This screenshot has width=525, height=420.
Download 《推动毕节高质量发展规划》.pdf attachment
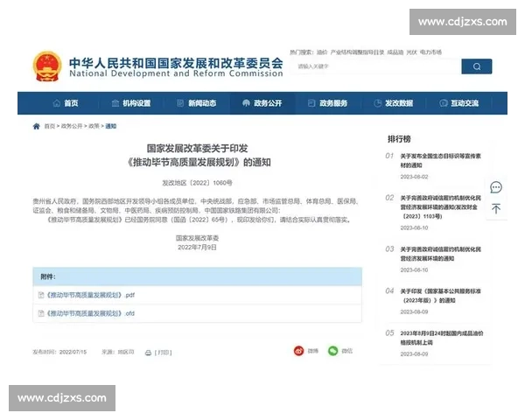pyautogui.click(x=90, y=295)
